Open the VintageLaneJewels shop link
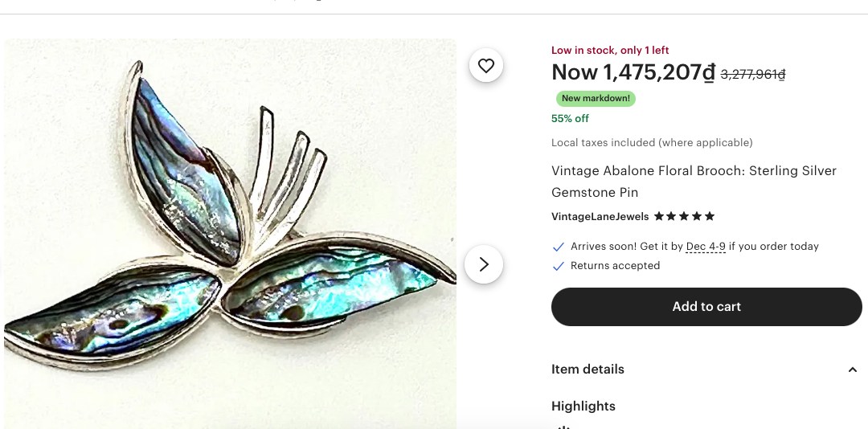Screen dimensions: 868x429 coord(600,217)
